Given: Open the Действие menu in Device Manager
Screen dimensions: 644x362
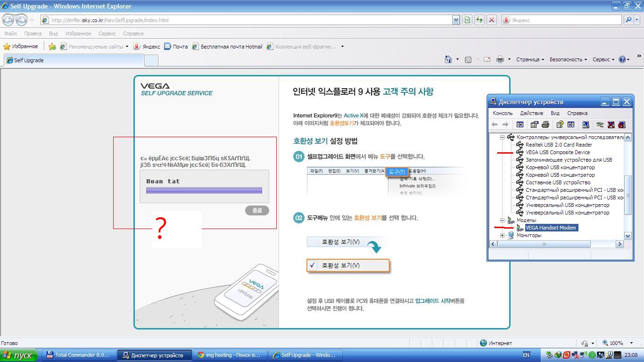Looking at the screenshot, I should click(x=531, y=113).
